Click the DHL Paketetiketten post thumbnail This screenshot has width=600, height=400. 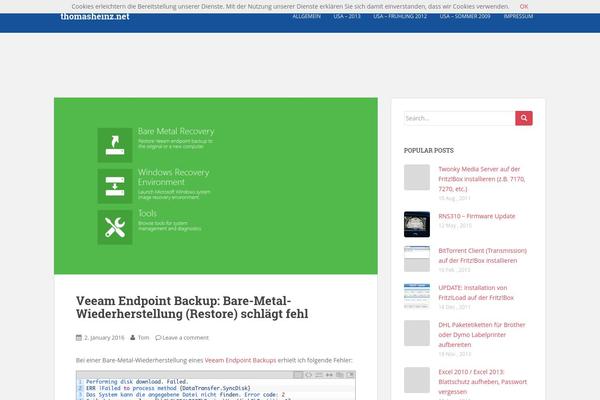(x=417, y=333)
